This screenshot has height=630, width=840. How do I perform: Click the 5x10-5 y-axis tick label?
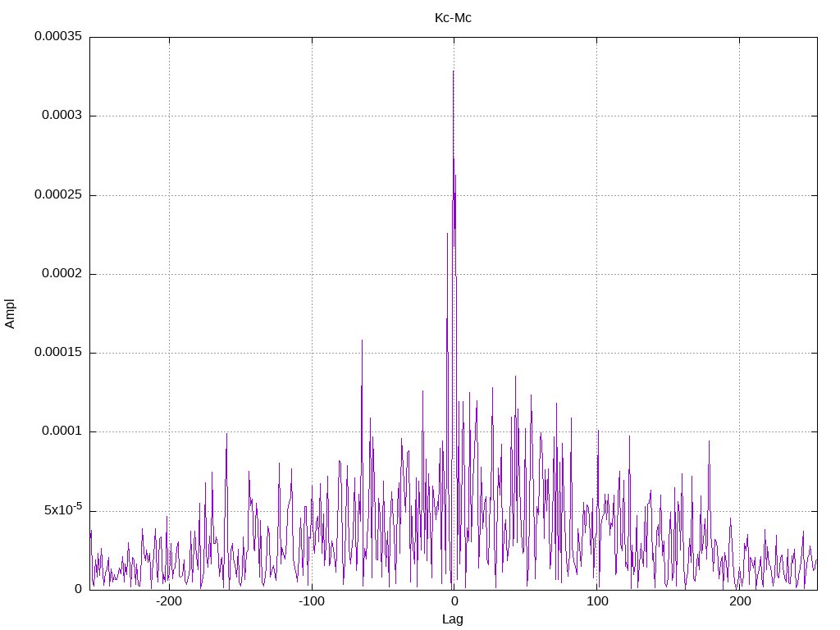[x=63, y=509]
